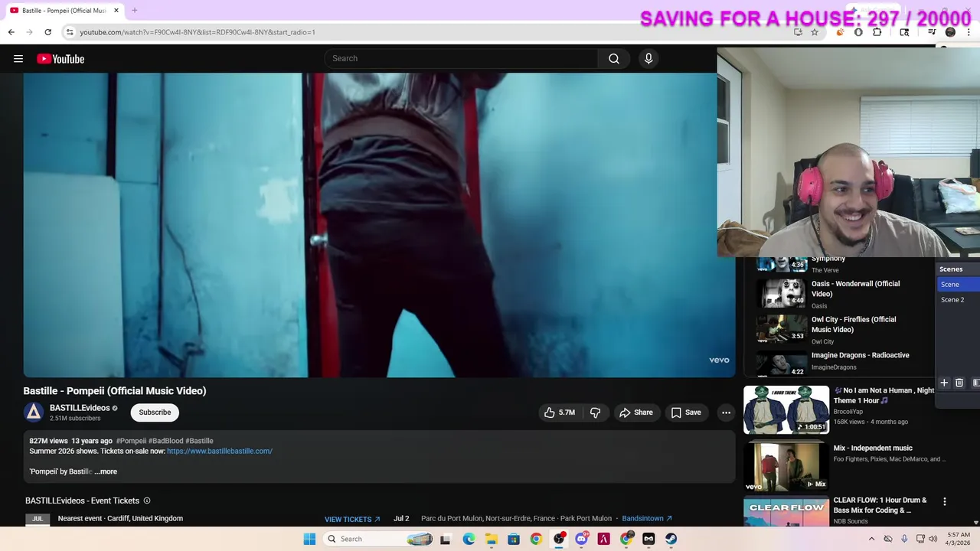Open the BASTILLEvideos channel avatar
The image size is (980, 551).
coord(34,412)
